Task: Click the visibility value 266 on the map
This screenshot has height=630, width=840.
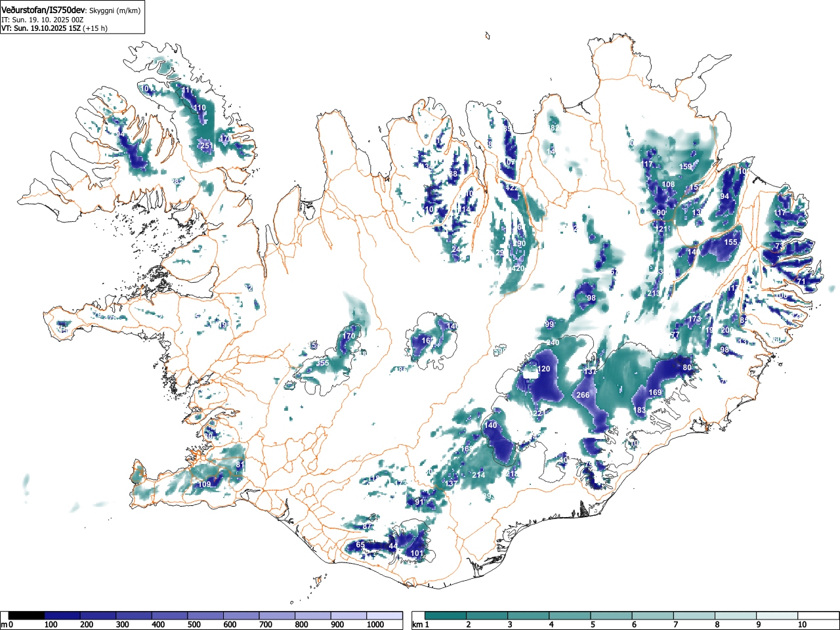Action: 583,395
